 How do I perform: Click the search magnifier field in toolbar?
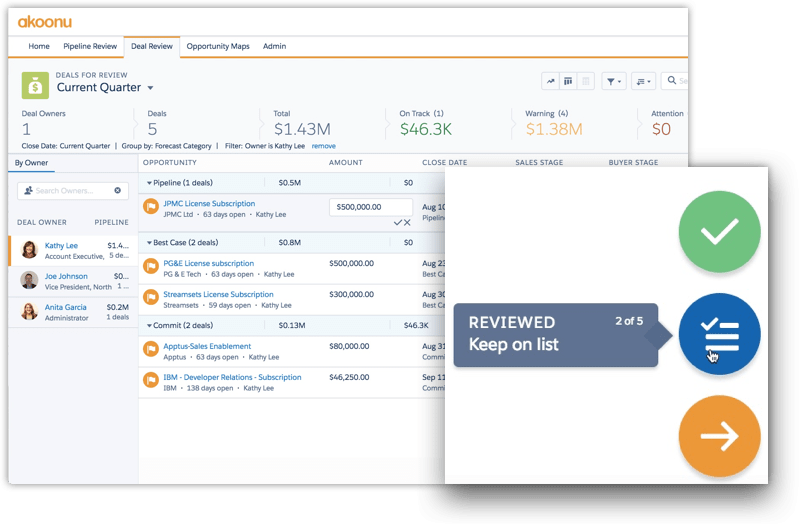pyautogui.click(x=675, y=81)
